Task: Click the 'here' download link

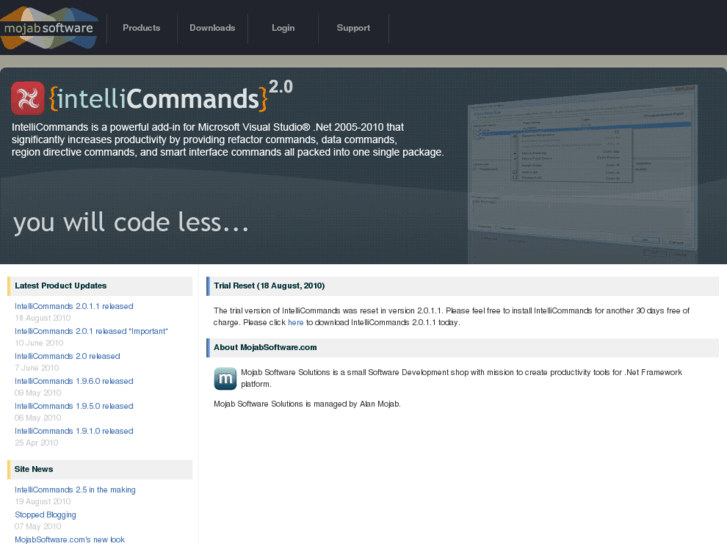Action: pos(295,322)
